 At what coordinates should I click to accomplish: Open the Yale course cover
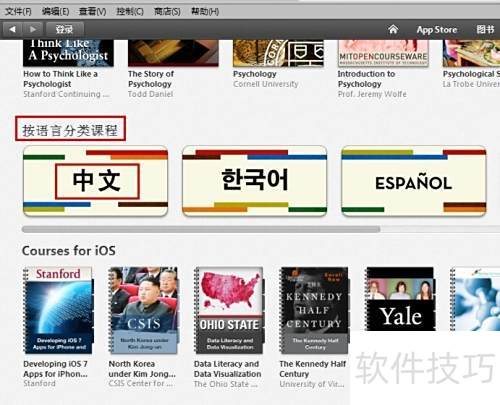point(400,299)
